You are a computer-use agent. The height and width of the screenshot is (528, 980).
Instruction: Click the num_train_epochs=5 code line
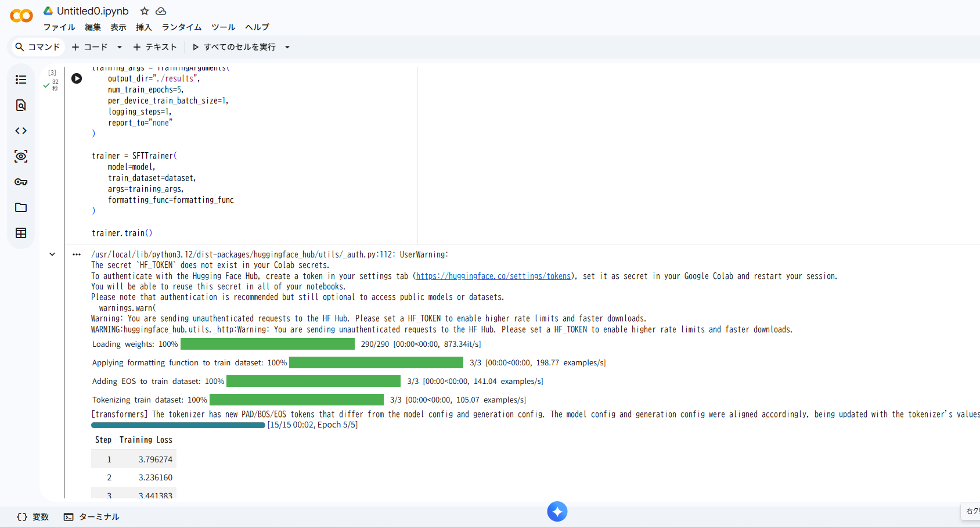pos(146,89)
